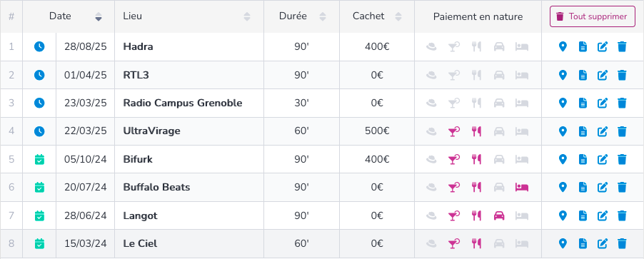644x259 pixels.
Task: Select the Radio Campus Grenoble venue name
Action: [183, 103]
